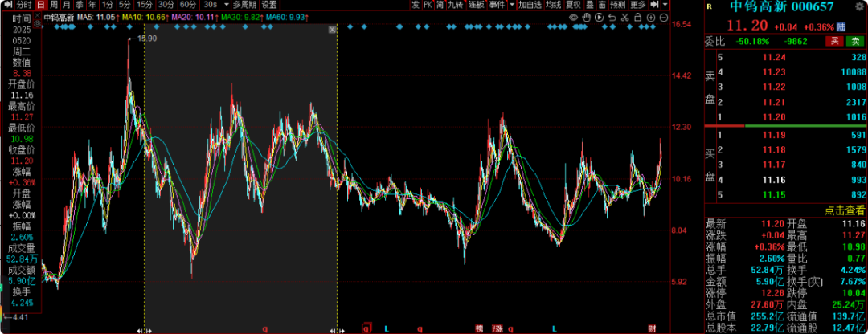Collapse the right panel using the arrow-bar icon

coord(654,5)
